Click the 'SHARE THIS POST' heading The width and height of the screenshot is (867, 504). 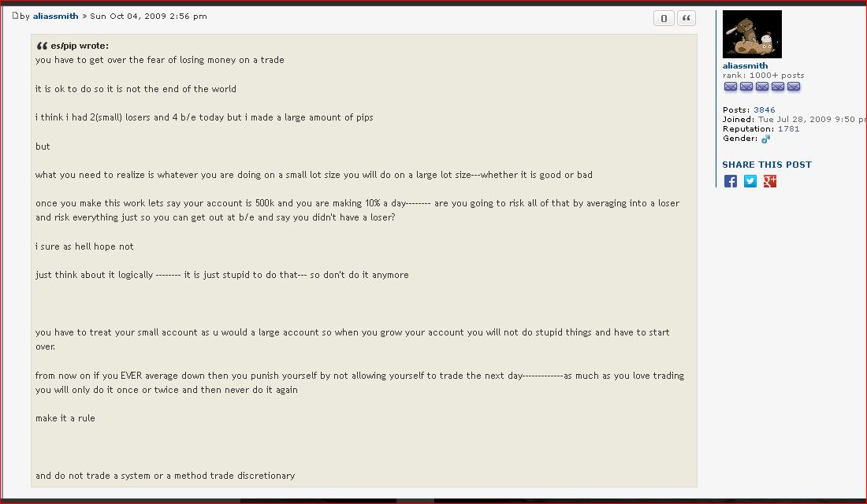point(766,165)
